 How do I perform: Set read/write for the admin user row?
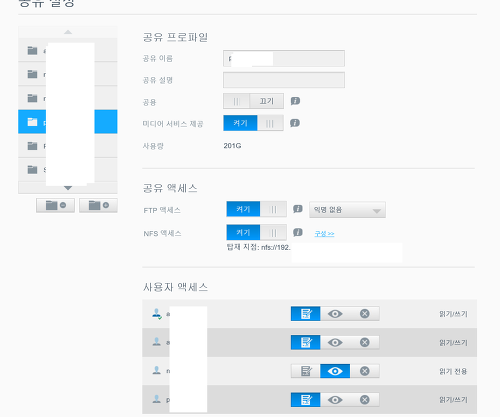(306, 314)
